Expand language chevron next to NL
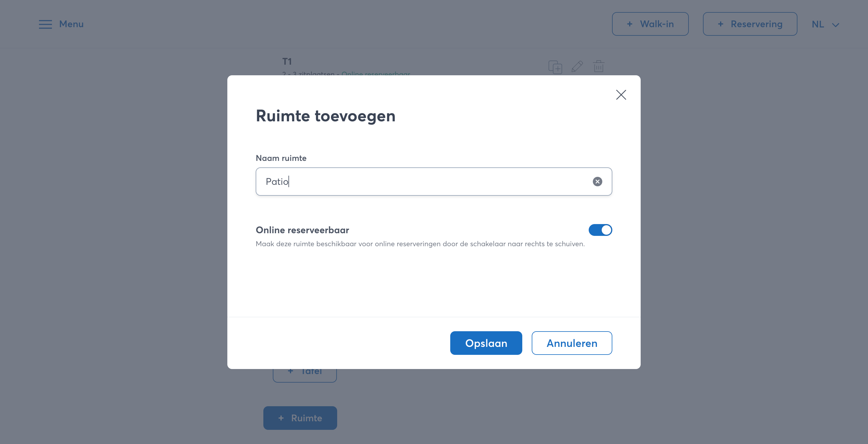The width and height of the screenshot is (868, 444). point(836,25)
